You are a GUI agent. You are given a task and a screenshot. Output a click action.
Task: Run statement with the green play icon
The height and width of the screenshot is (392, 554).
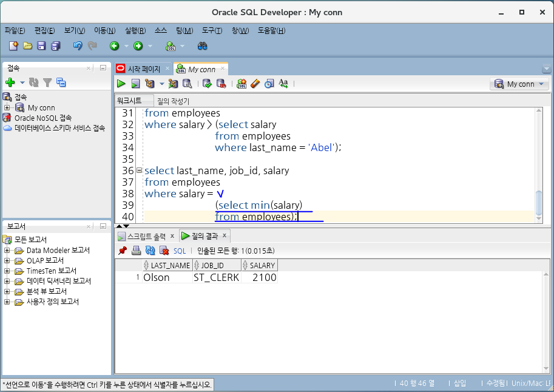pos(121,83)
